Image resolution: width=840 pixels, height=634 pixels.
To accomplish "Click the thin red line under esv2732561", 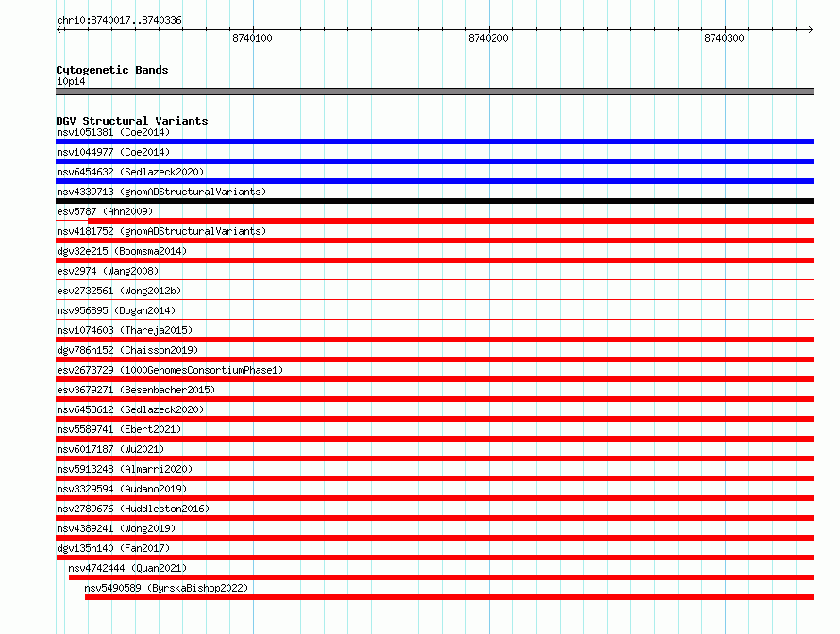I will (434, 299).
